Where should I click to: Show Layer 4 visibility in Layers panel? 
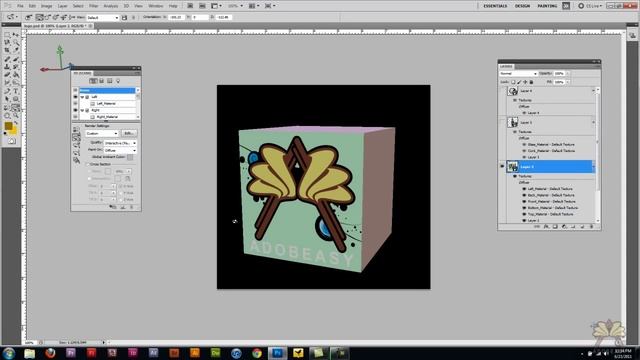click(502, 91)
